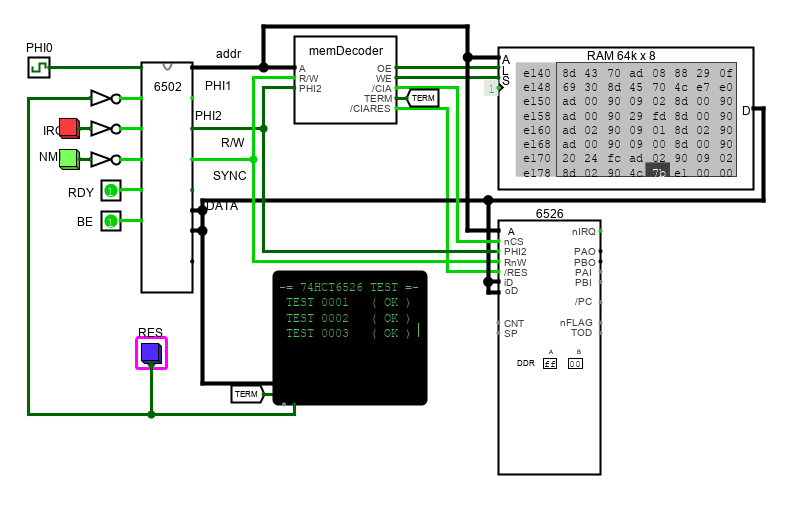Screen dimensions: 789x518
Task: Select the top inverter gate
Action: click(x=103, y=98)
